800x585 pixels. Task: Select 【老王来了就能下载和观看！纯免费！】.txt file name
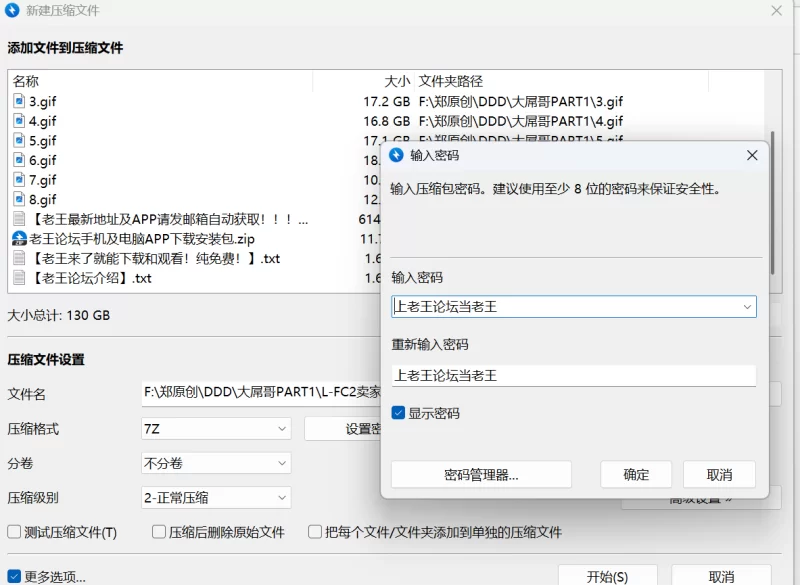click(x=155, y=259)
